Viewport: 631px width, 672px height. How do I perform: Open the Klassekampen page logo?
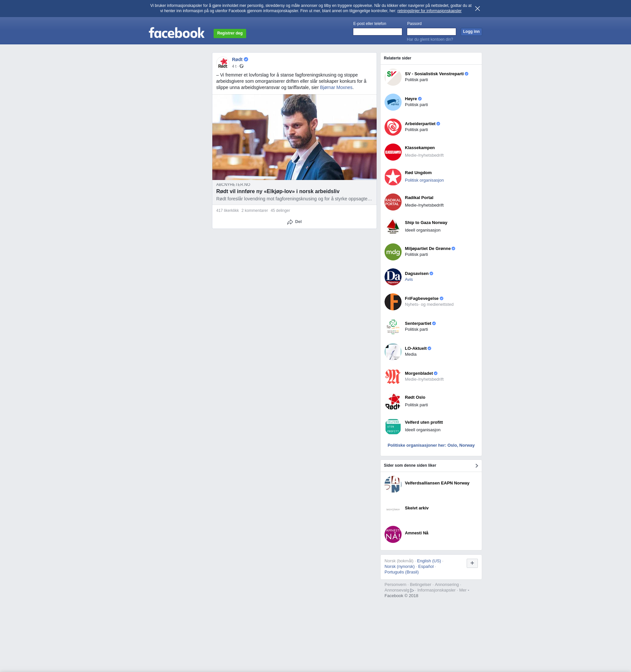point(393,152)
